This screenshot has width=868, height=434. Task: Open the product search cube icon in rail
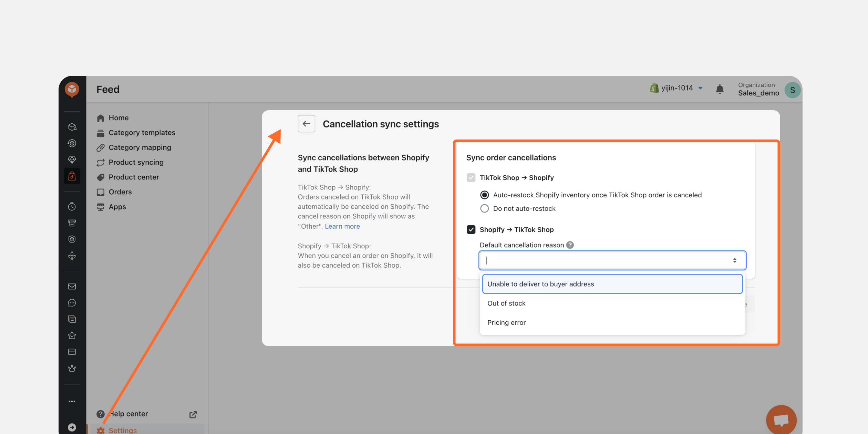[72, 127]
